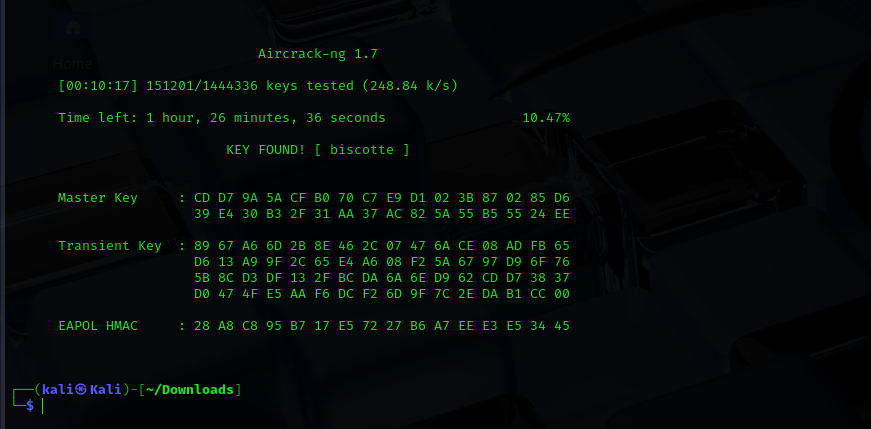Click the [00:10:17] elapsed time stamp

click(98, 86)
